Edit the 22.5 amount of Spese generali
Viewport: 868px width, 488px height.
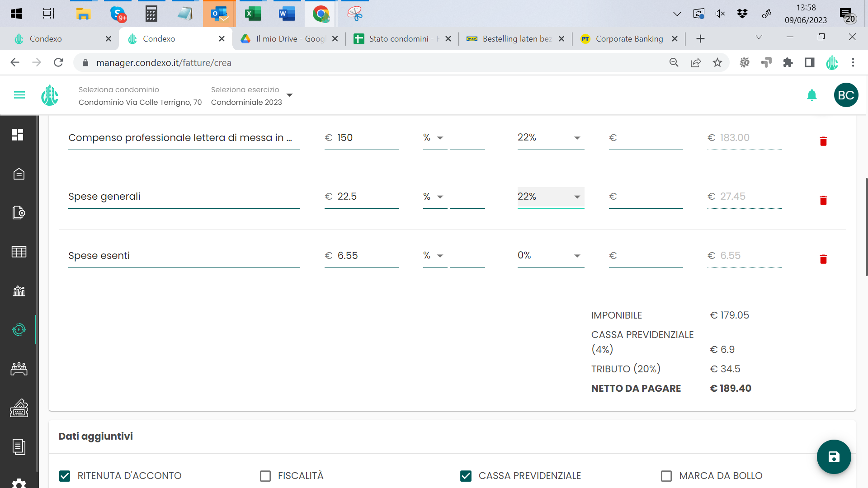click(361, 197)
